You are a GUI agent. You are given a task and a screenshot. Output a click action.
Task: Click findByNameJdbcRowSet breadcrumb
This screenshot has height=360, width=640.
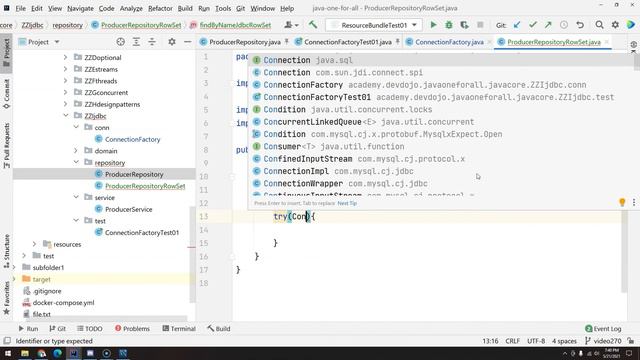235,25
